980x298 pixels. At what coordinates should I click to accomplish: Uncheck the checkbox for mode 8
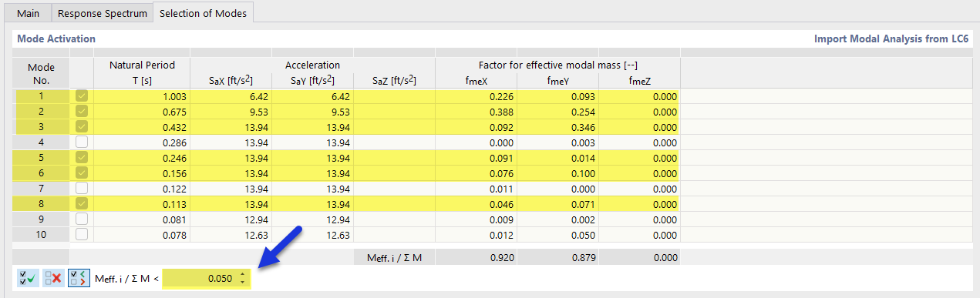[x=82, y=203]
